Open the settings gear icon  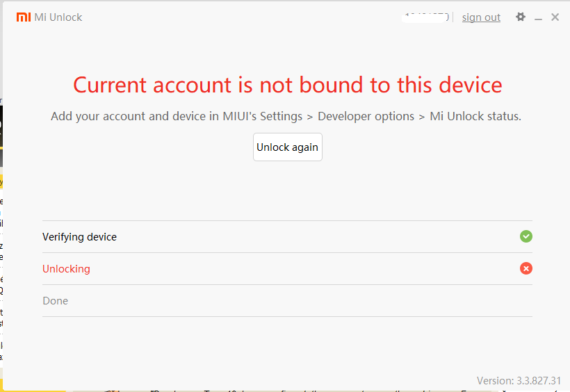(x=521, y=17)
